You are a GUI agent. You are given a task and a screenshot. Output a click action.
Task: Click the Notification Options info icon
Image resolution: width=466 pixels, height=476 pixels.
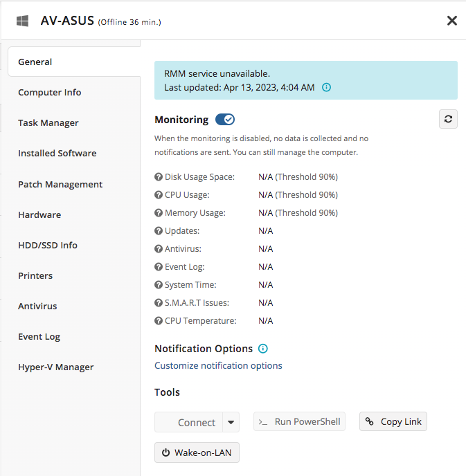point(262,349)
